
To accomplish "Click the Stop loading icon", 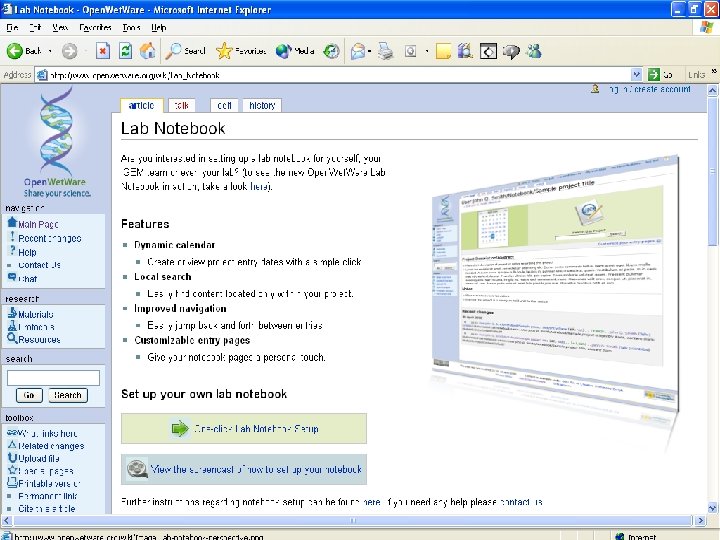I will pyautogui.click(x=103, y=51).
